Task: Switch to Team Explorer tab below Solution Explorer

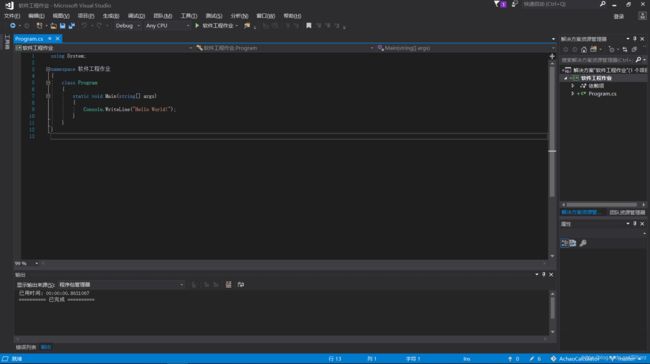Action: (627, 212)
